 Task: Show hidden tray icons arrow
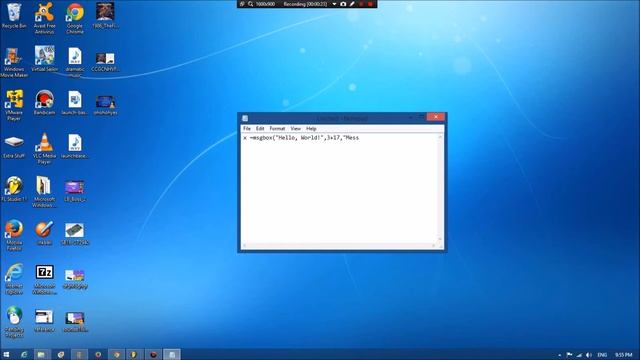coord(560,355)
